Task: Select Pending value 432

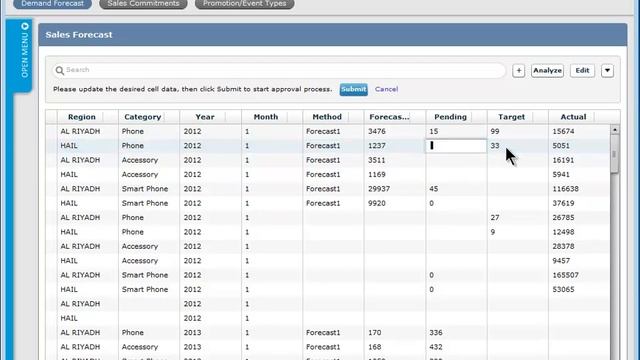Action: 436,347
